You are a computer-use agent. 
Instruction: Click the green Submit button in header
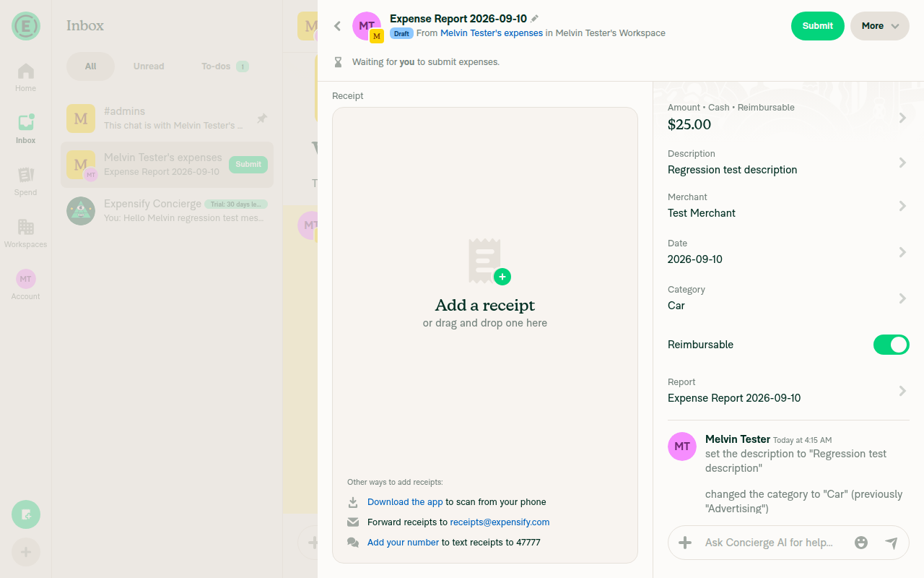(818, 26)
